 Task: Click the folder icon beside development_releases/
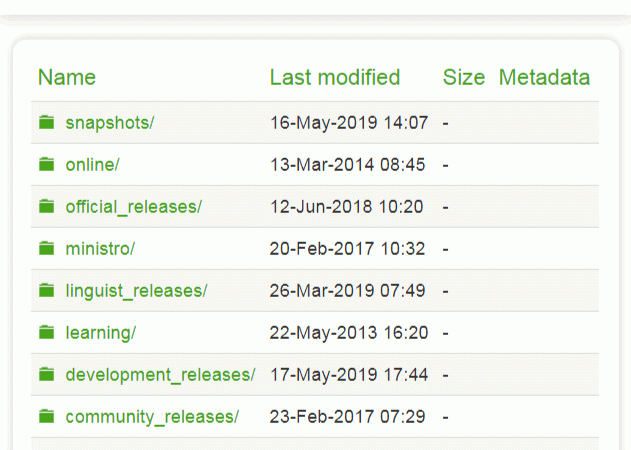tap(46, 375)
